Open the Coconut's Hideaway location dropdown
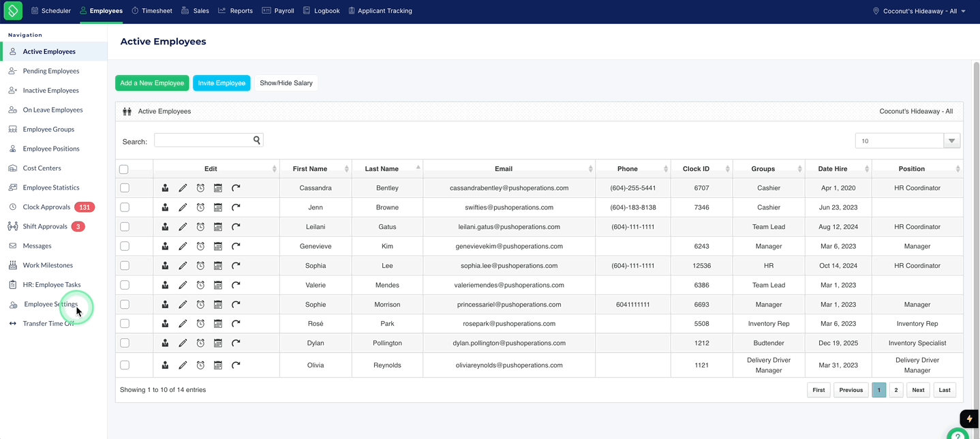The height and width of the screenshot is (439, 980). click(x=919, y=11)
